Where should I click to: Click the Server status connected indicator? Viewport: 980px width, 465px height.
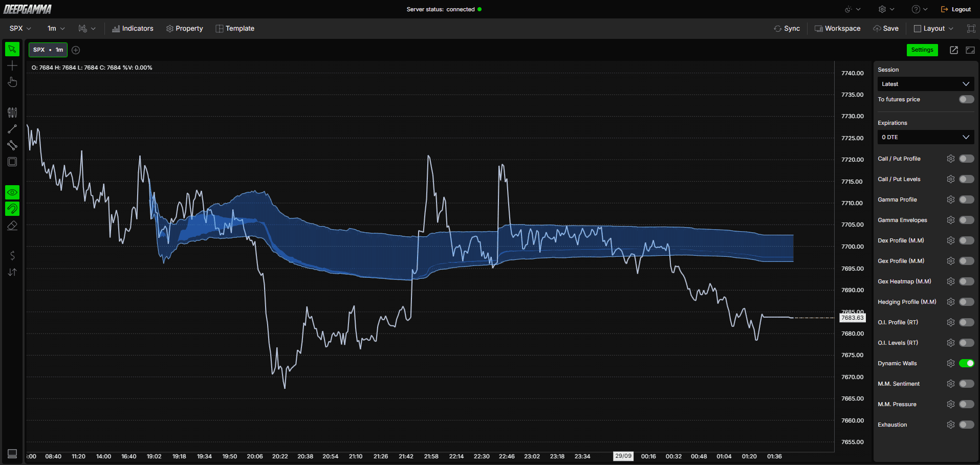pyautogui.click(x=444, y=9)
